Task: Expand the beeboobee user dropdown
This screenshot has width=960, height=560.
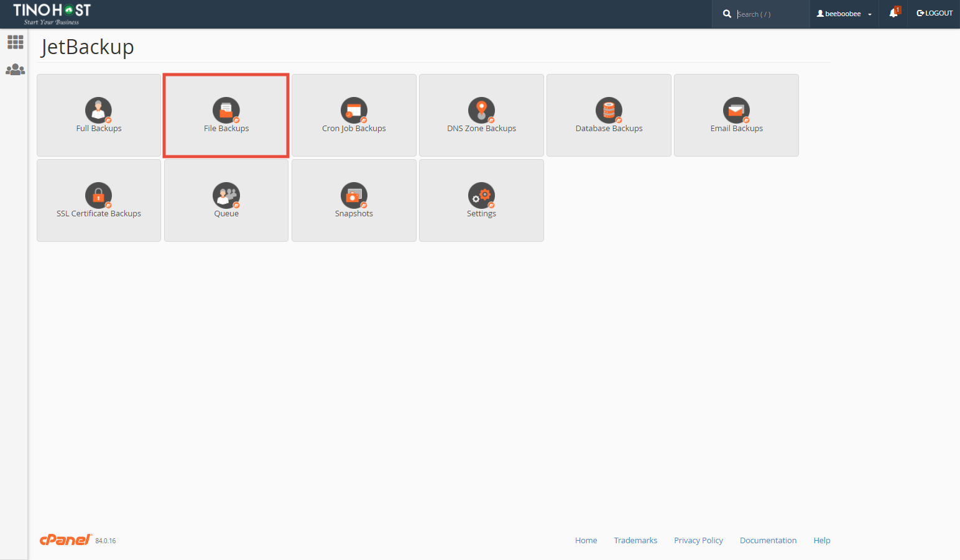Action: tap(844, 14)
